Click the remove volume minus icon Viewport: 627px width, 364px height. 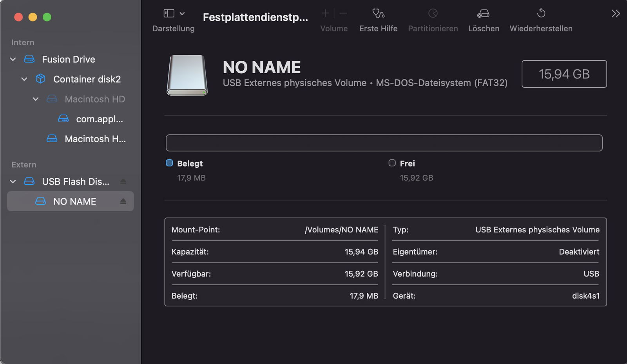343,13
